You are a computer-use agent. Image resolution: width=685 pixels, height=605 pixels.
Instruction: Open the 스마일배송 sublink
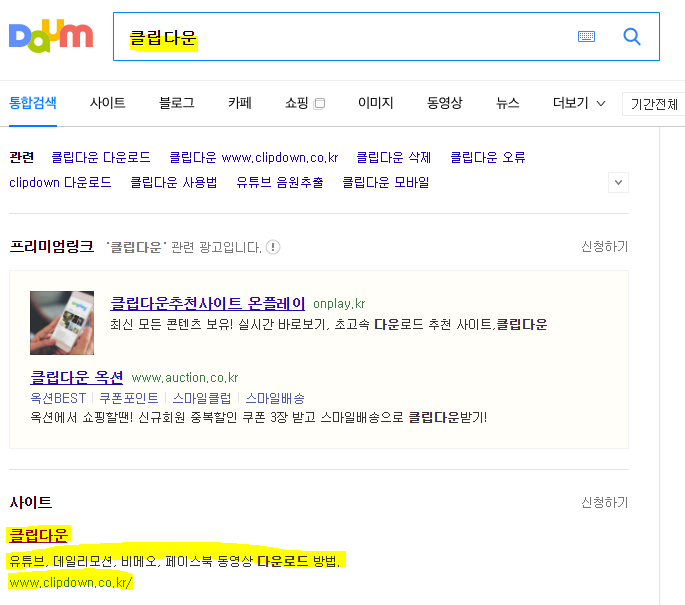275,398
